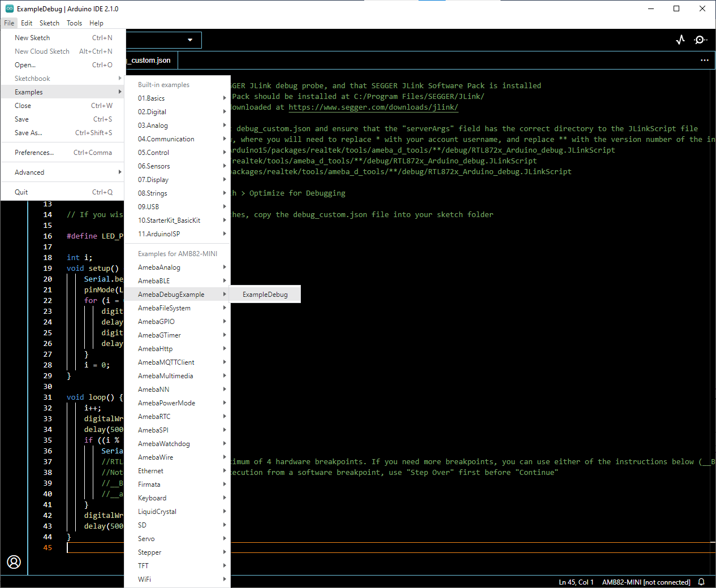716x588 pixels.
Task: Select Open... in the File menu
Action: 63,65
